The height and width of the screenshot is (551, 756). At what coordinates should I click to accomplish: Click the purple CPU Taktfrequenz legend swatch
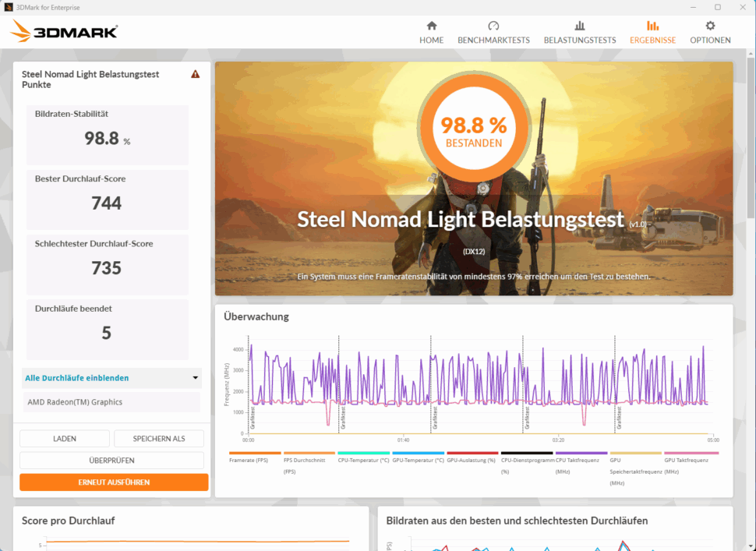(x=581, y=453)
